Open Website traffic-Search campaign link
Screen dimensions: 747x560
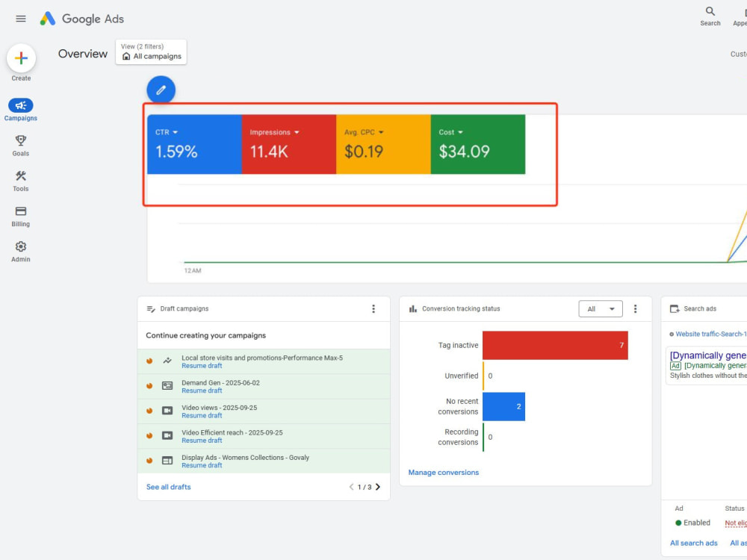click(711, 334)
